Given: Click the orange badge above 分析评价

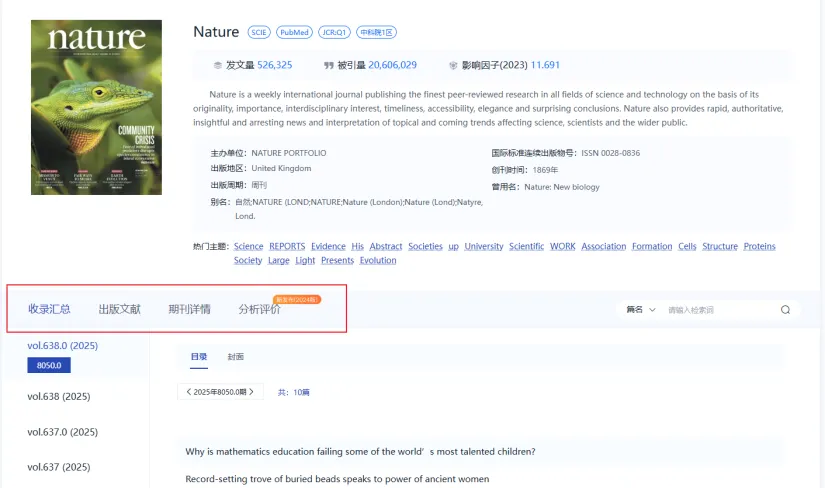Looking at the screenshot, I should point(297,300).
